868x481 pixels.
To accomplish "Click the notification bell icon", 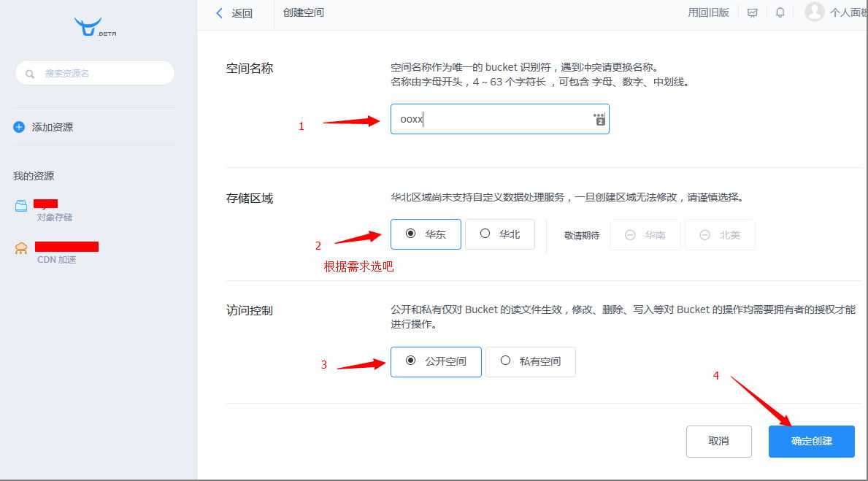I will pyautogui.click(x=780, y=12).
